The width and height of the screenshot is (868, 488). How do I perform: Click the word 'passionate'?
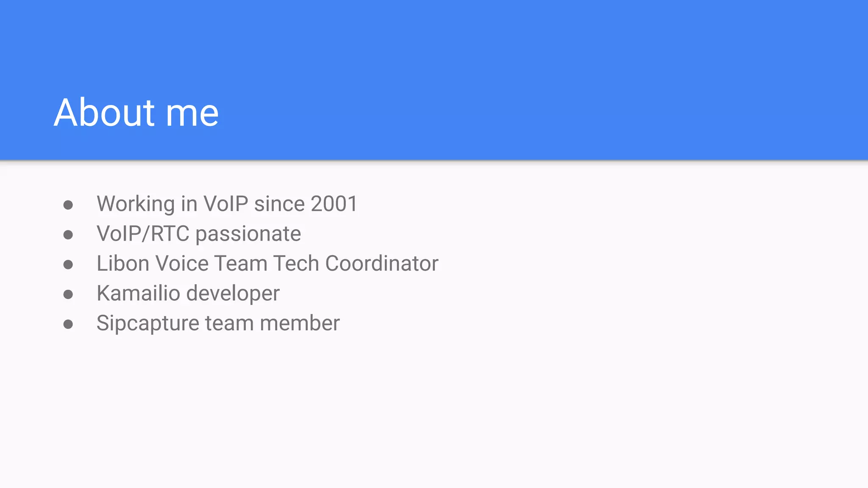pos(248,234)
